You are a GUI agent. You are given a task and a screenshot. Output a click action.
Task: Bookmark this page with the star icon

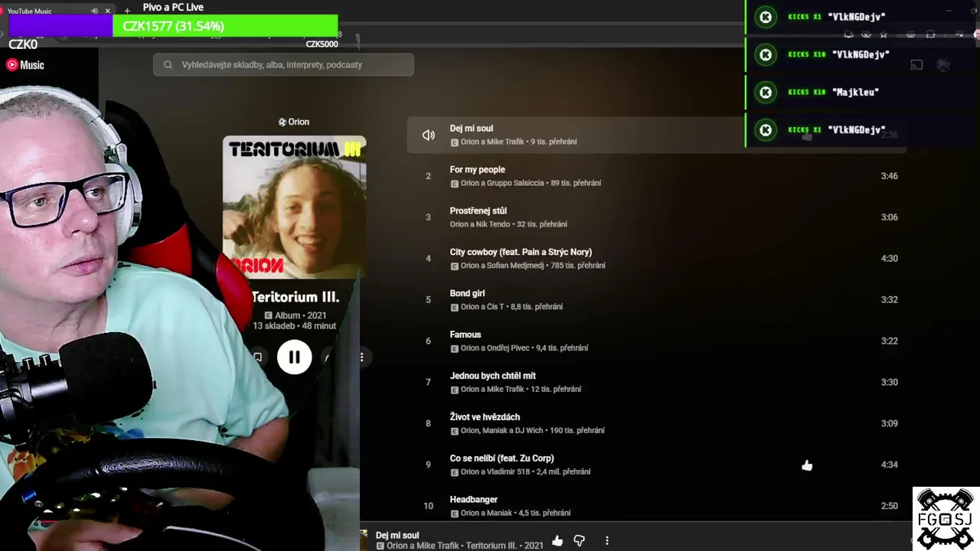tap(884, 34)
